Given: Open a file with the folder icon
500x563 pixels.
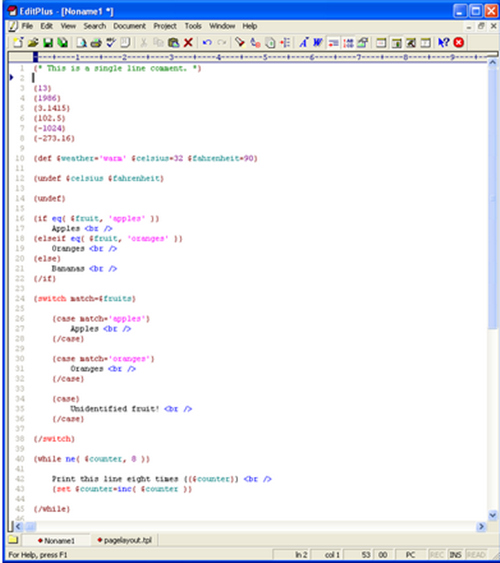Looking at the screenshot, I should 33,42.
